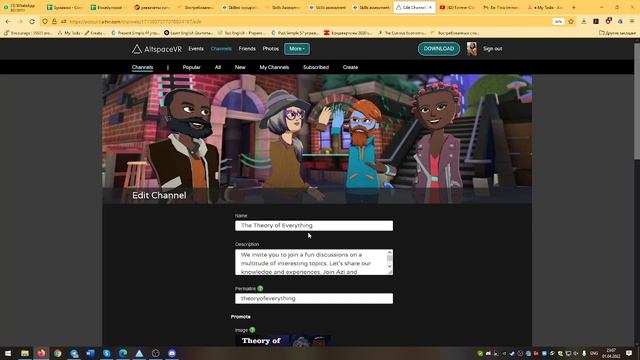Reload the current page
Image resolution: width=640 pixels, height=360 pixels.
pos(32,21)
